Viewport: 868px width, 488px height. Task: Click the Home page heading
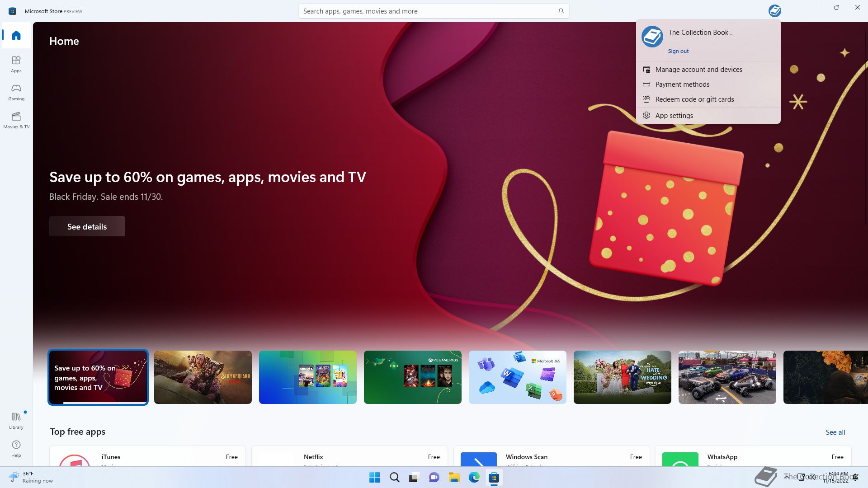[64, 41]
